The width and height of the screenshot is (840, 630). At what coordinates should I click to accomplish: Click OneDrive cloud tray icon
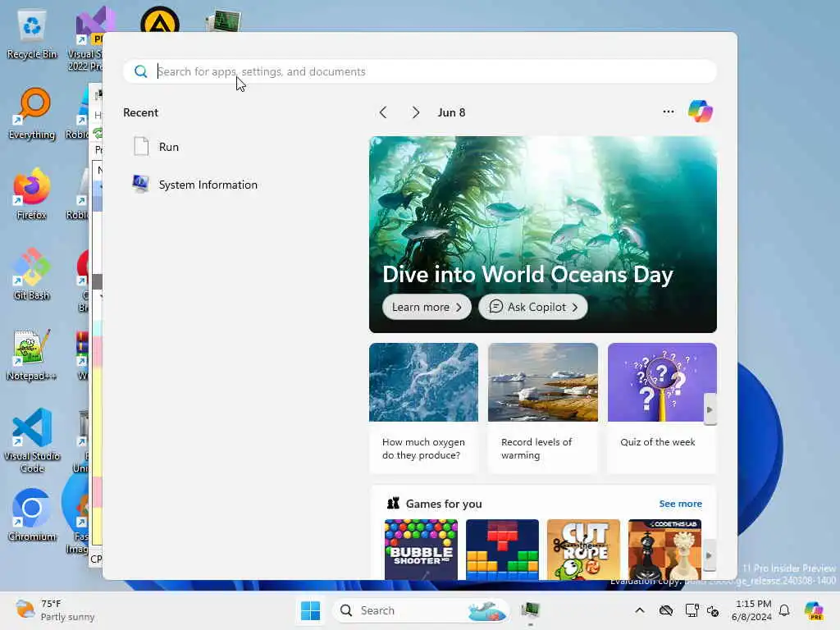point(666,610)
